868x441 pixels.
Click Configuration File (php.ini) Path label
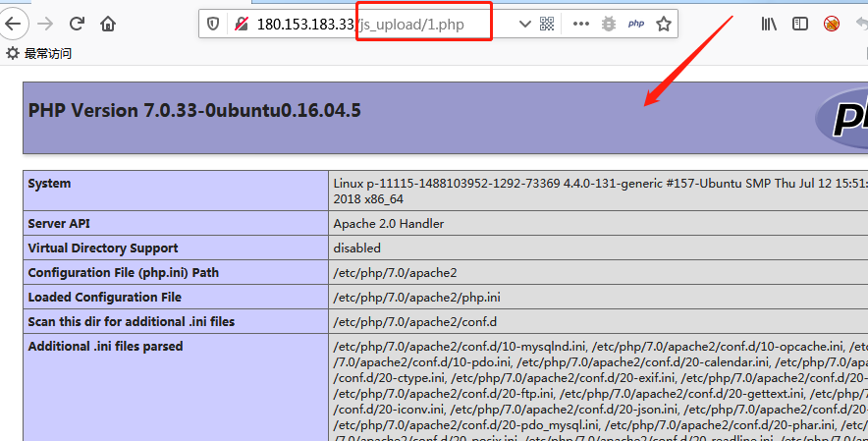pyautogui.click(x=124, y=273)
